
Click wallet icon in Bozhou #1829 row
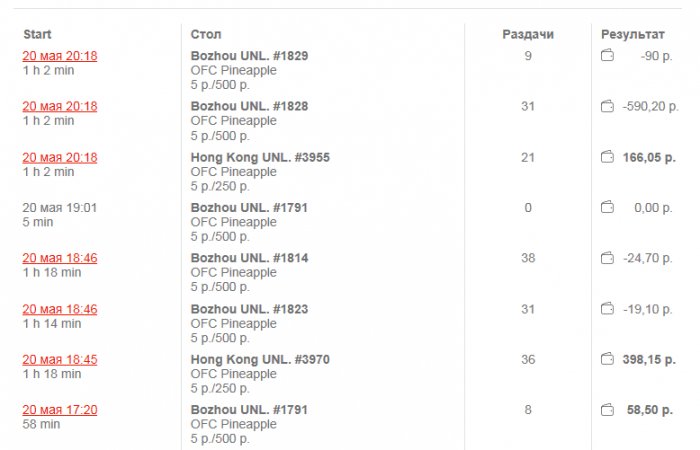point(607,56)
